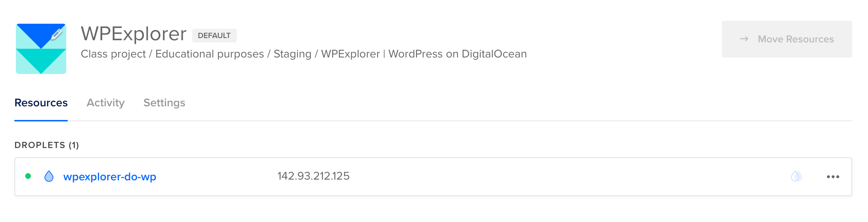Viewport: 868px width, 222px height.
Task: Open the three-dot more menu for droplet
Action: 833,177
